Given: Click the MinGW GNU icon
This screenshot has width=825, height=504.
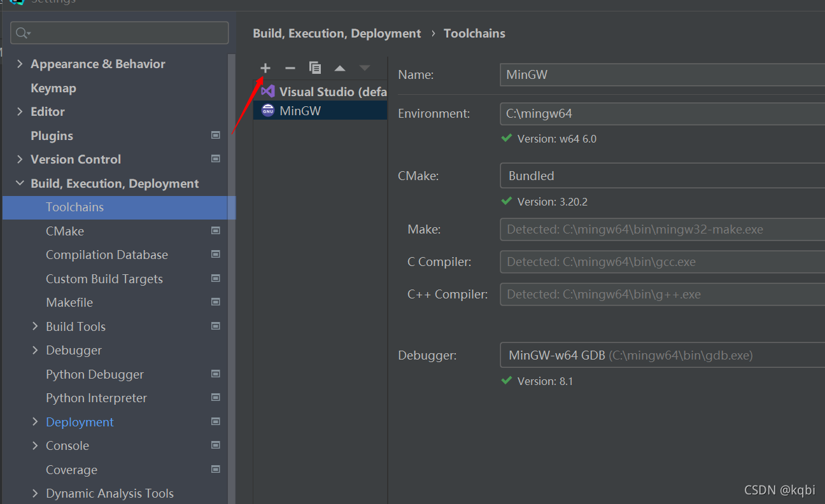Looking at the screenshot, I should coord(268,111).
